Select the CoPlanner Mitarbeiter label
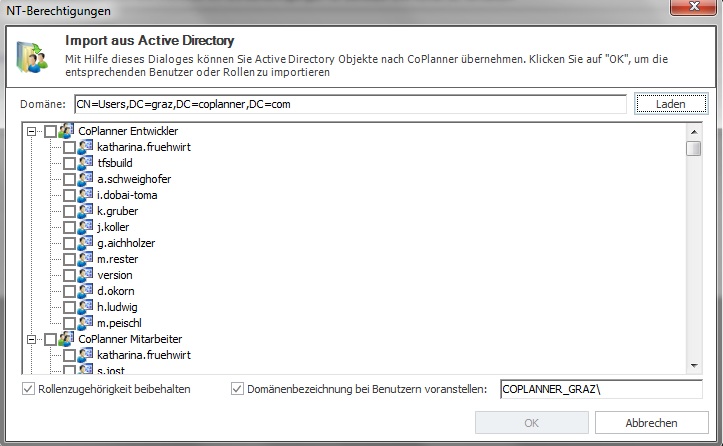Screen dimensions: 723x446 tap(130, 339)
